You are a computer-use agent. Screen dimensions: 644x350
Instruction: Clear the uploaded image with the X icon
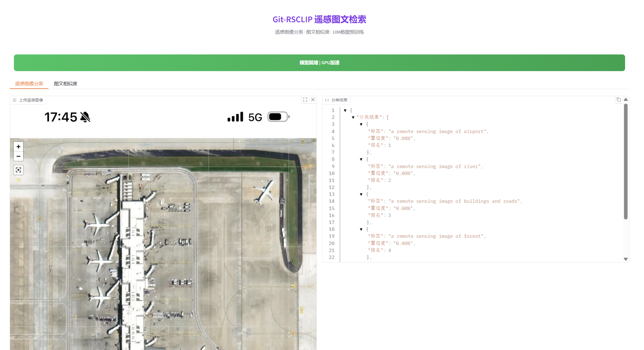313,100
